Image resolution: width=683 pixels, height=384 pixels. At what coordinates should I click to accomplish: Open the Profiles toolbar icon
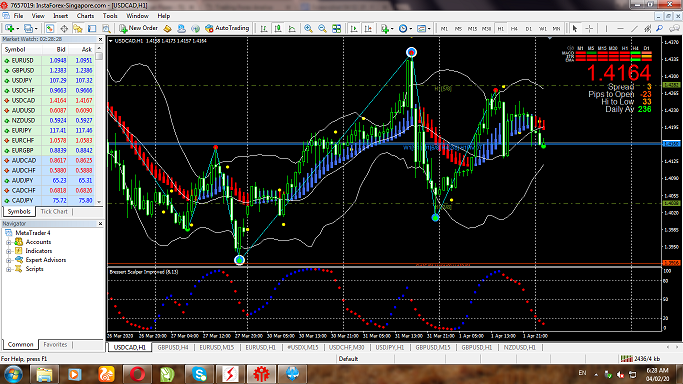pos(28,28)
